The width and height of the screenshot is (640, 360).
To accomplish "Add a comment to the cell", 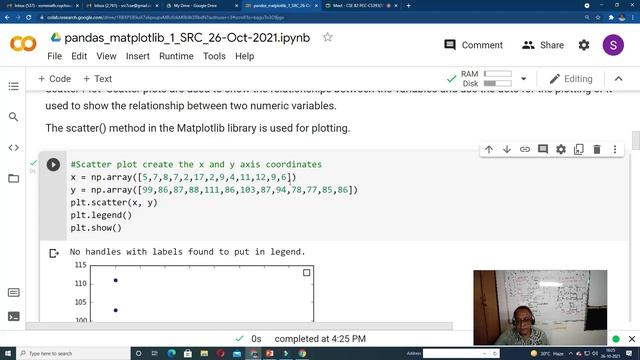I will point(543,149).
